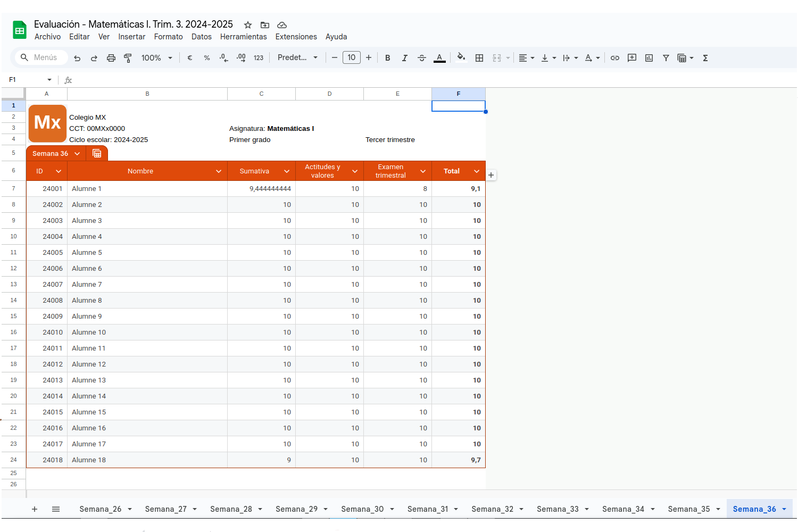Open Functions sigma icon

click(x=705, y=58)
